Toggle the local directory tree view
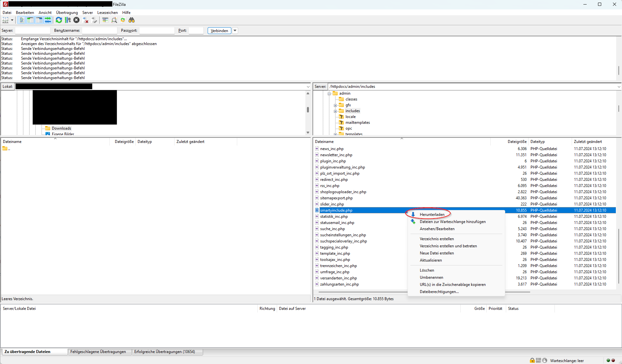 30,20
